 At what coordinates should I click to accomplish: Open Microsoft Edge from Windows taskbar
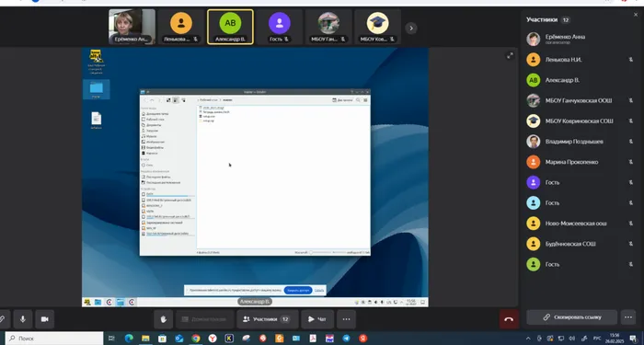click(129, 339)
